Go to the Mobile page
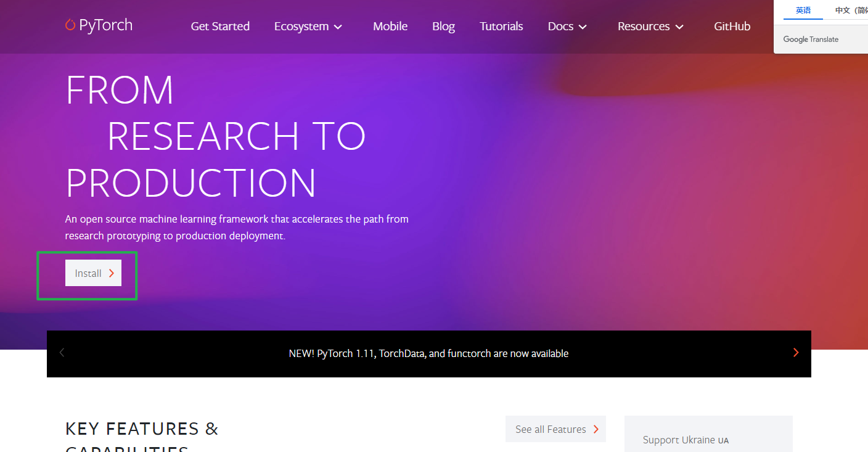The image size is (868, 452). click(390, 27)
